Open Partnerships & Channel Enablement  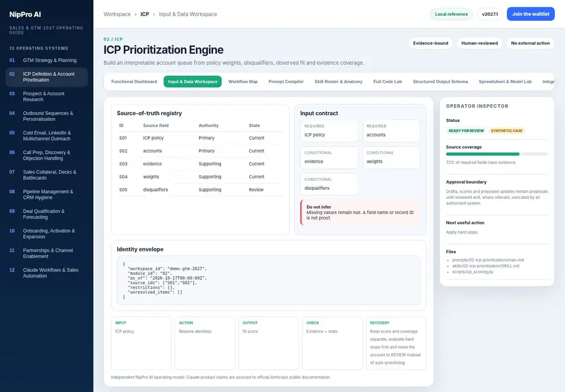46,253
